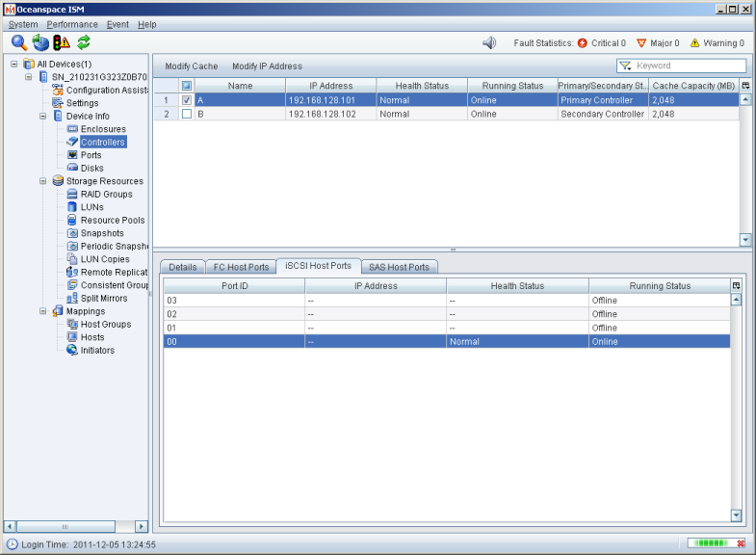Click the Split Mirrors tree icon
The image size is (756, 555).
[72, 298]
